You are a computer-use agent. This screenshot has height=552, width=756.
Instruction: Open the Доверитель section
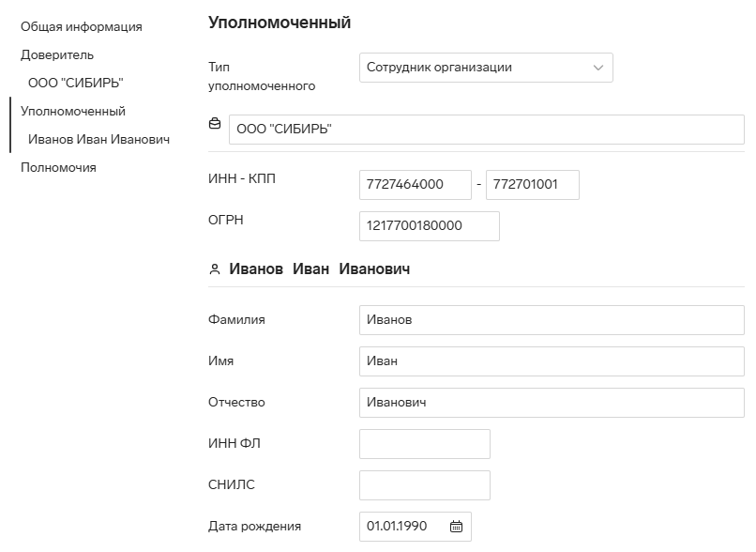[57, 55]
